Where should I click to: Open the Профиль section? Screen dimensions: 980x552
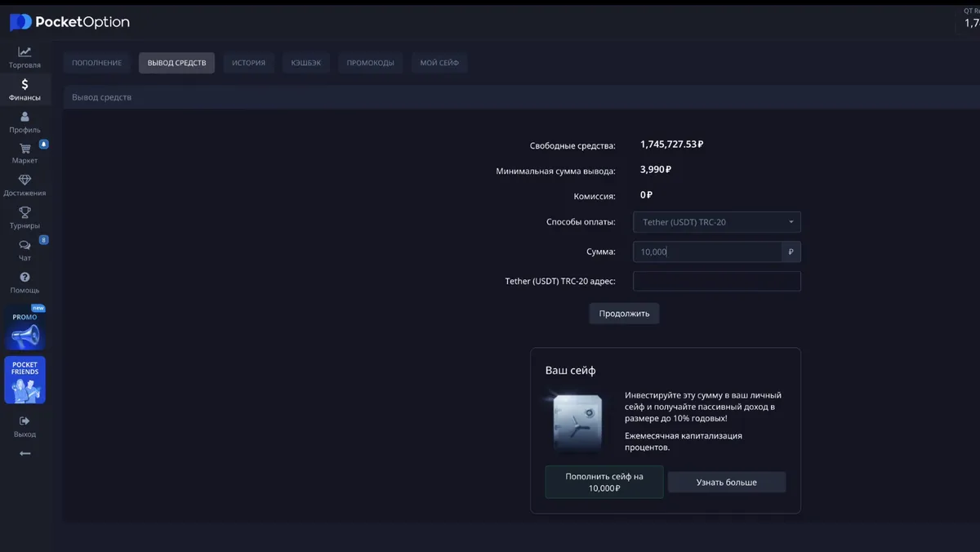(x=24, y=122)
